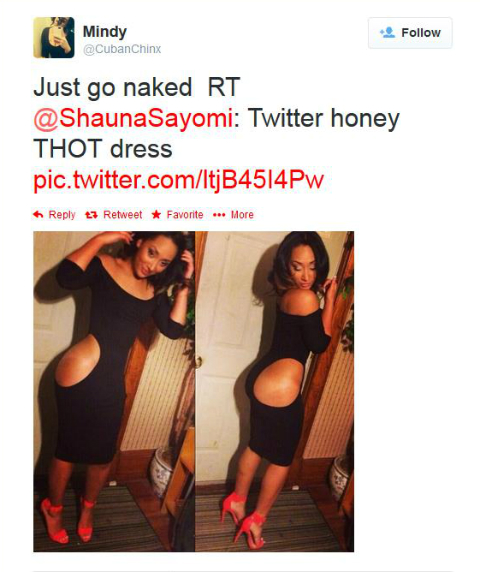This screenshot has height=572, width=480.
Task: Click the "THOT dress" text line
Action: point(103,149)
